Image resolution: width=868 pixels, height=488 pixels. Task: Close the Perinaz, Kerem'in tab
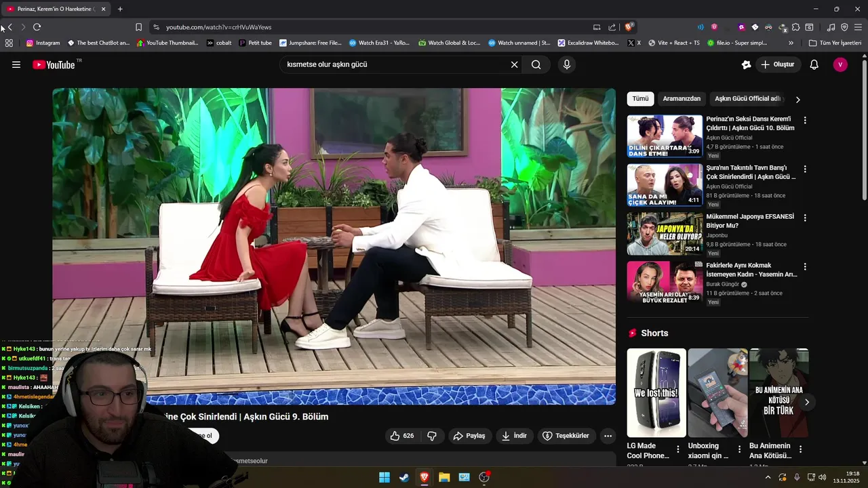click(103, 9)
